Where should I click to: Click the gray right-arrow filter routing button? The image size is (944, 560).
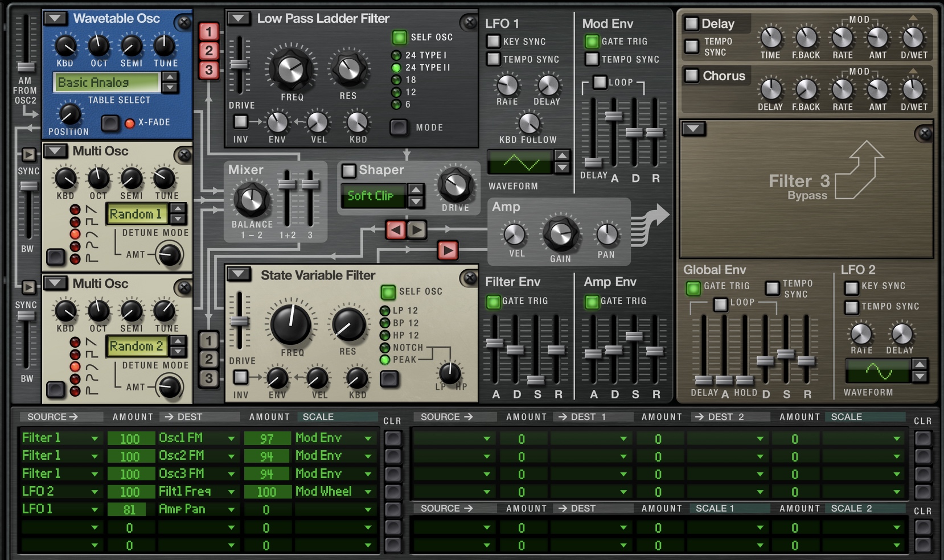coord(416,230)
